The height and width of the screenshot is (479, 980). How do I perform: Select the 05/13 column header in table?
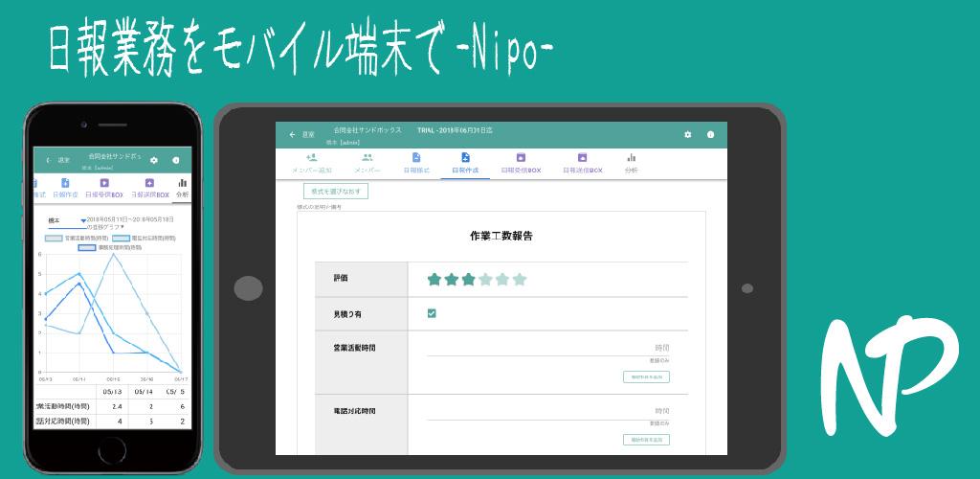(113, 392)
